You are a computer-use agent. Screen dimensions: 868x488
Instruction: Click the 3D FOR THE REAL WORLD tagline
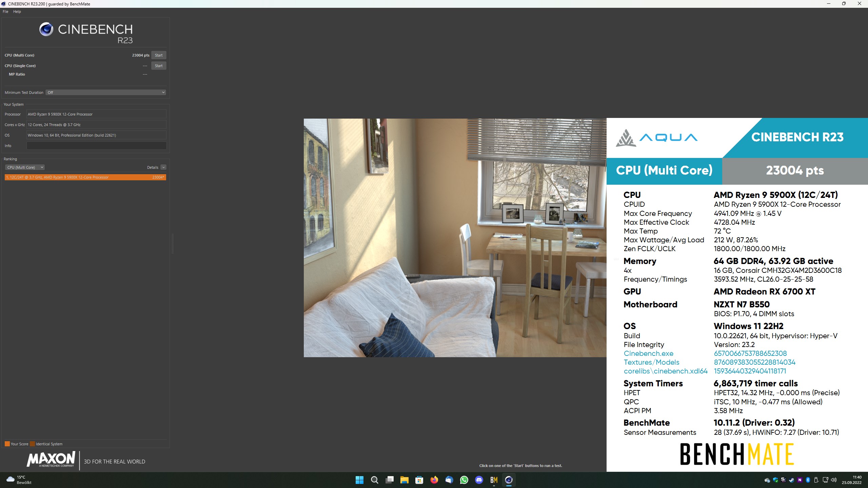point(115,462)
